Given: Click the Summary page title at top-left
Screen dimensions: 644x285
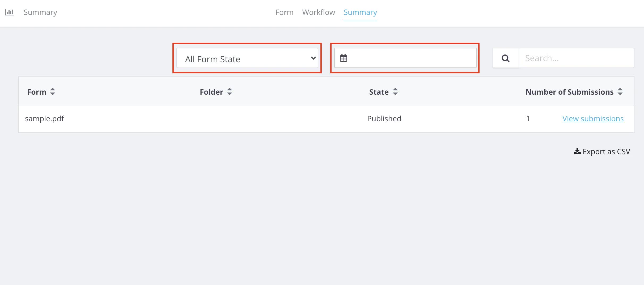Looking at the screenshot, I should 40,12.
